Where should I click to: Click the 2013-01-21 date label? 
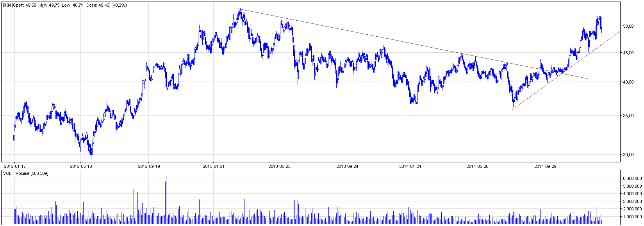click(x=213, y=166)
